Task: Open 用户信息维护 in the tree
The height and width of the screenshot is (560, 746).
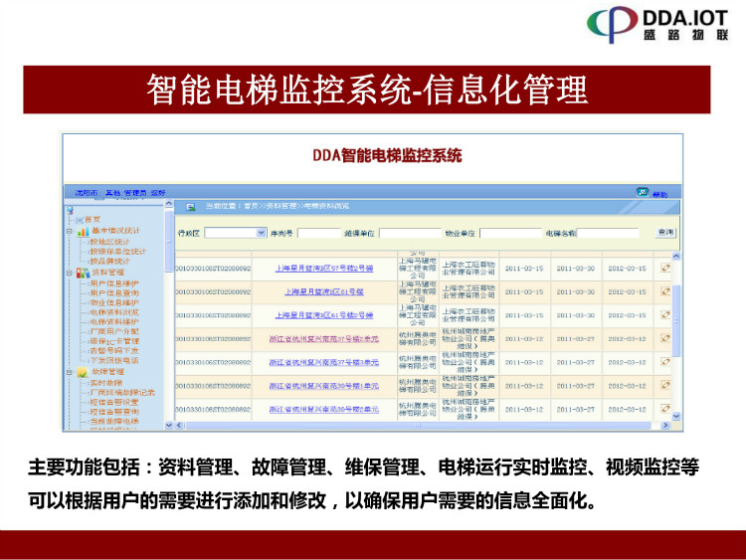Action: pos(114,283)
